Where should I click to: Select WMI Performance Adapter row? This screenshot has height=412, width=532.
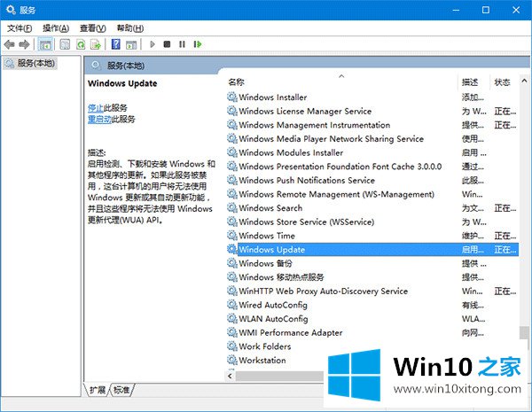click(372, 332)
